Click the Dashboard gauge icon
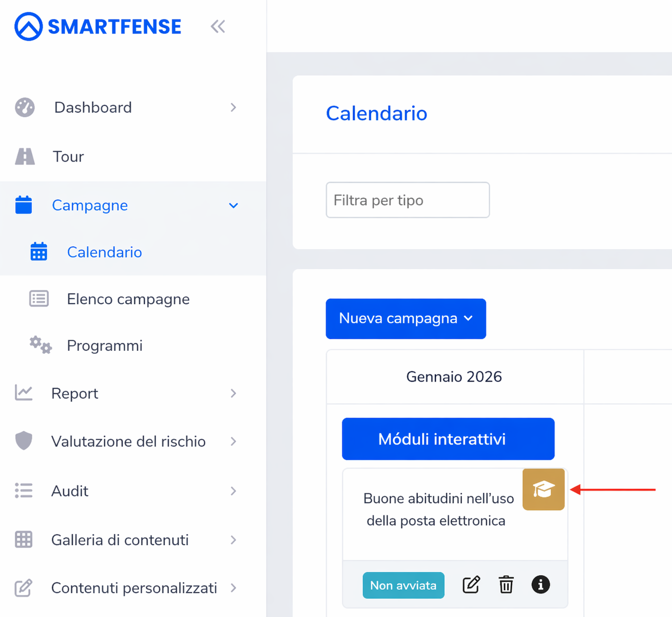The width and height of the screenshot is (672, 617). (25, 107)
